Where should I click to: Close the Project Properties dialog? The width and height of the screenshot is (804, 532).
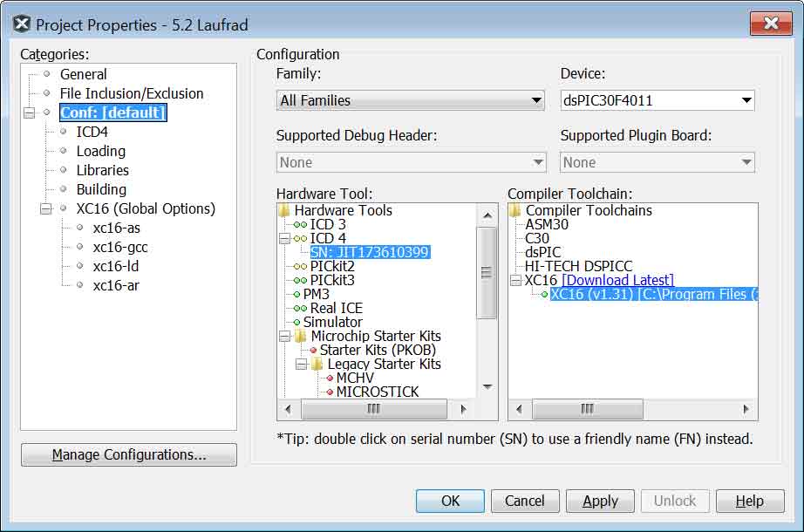pos(771,24)
